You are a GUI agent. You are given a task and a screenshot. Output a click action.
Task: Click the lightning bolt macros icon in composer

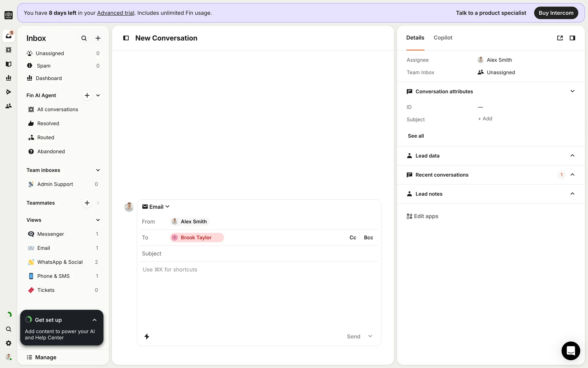[147, 336]
